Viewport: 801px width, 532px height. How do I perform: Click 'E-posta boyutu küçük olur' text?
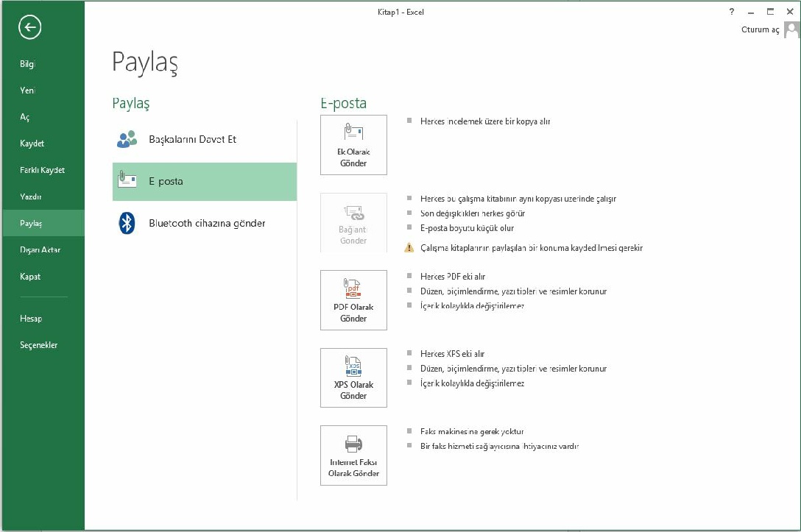point(467,228)
